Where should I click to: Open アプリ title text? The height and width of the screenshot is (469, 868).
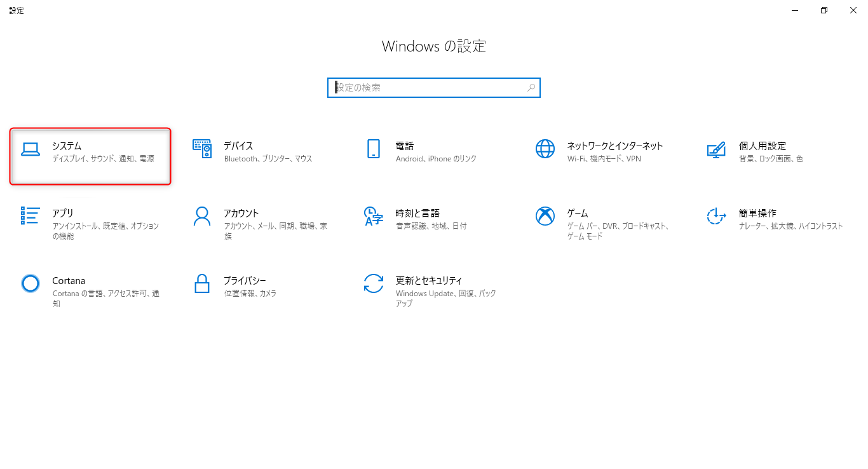tap(63, 214)
